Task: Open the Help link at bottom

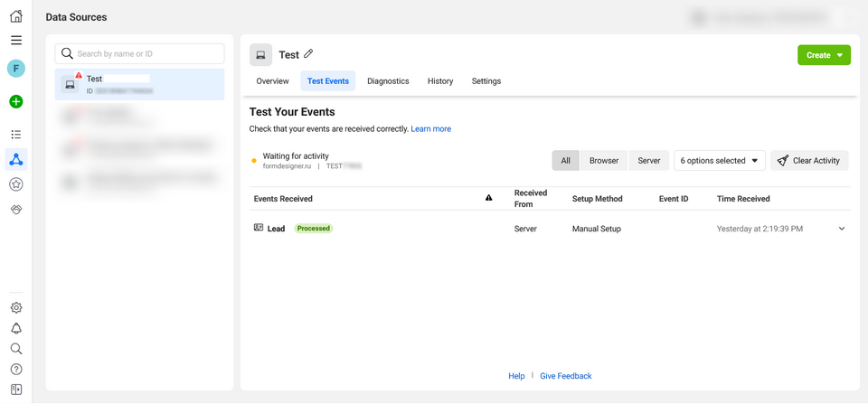Action: tap(516, 376)
